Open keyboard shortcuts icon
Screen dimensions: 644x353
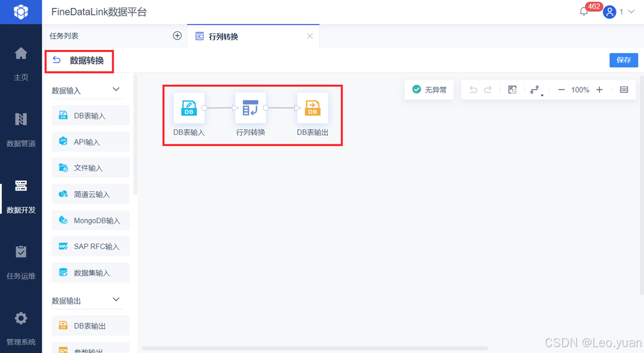[x=624, y=90]
